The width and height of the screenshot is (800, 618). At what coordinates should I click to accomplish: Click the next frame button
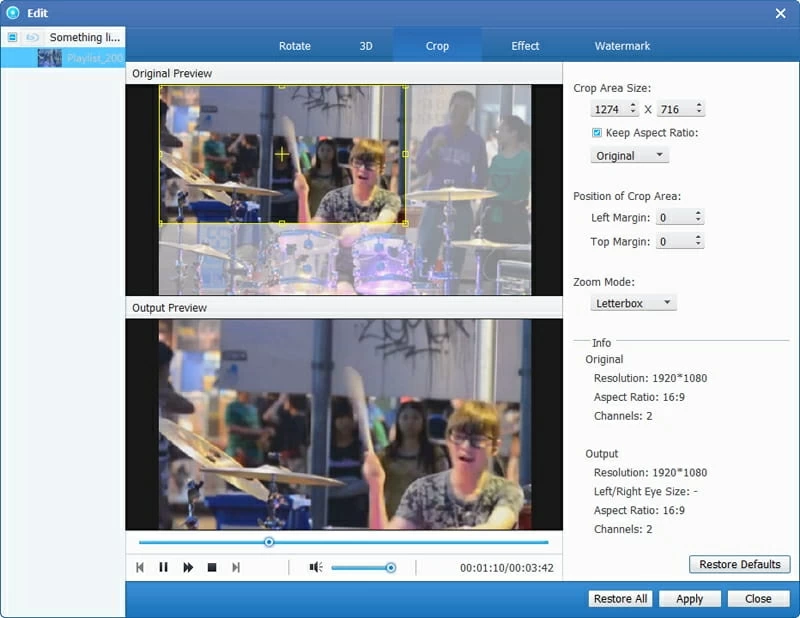(236, 567)
